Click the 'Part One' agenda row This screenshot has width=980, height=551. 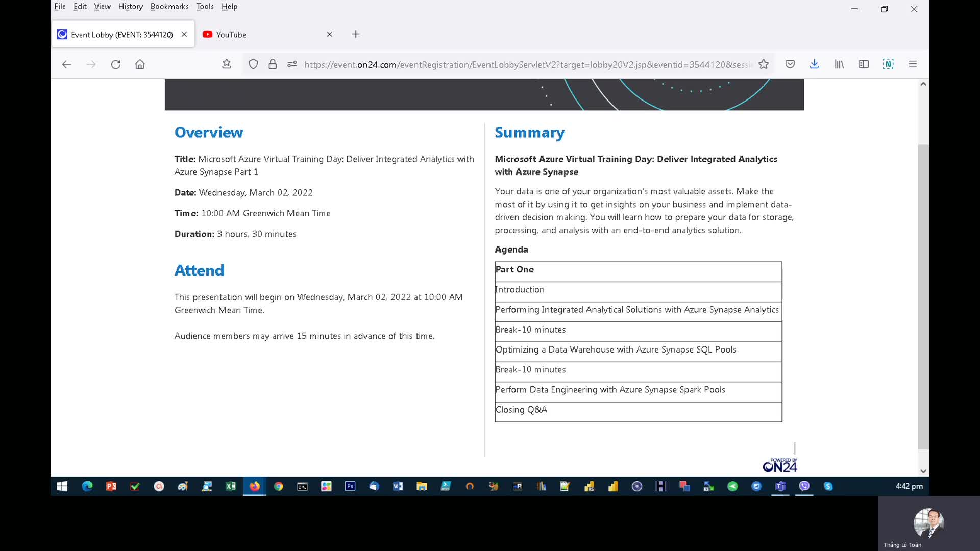(638, 271)
